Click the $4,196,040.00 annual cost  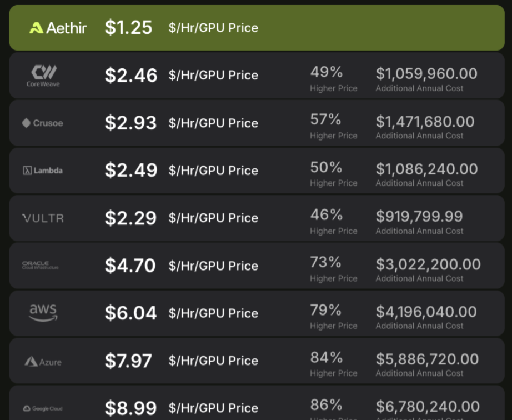[426, 312]
